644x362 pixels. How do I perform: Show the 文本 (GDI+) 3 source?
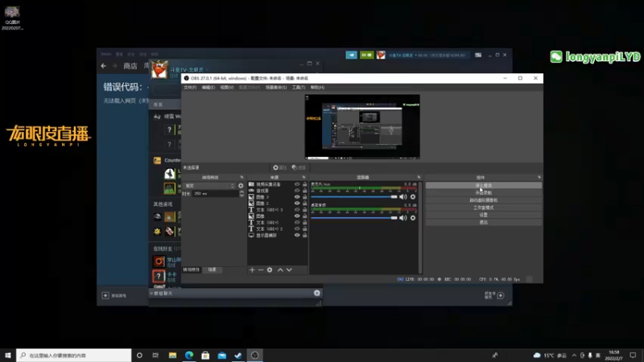(x=297, y=210)
